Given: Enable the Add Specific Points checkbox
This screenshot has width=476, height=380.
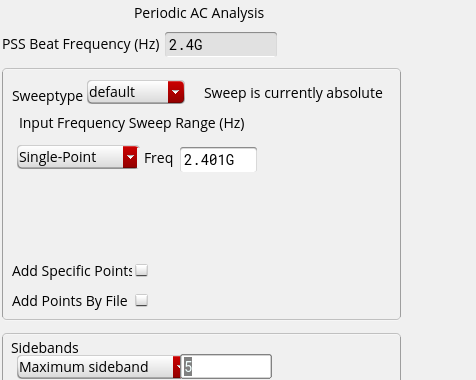Looking at the screenshot, I should pos(142,270).
